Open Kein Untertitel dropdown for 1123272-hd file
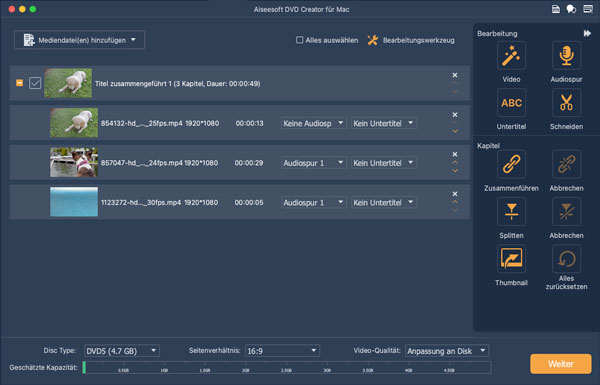600x385 pixels. [x=384, y=202]
